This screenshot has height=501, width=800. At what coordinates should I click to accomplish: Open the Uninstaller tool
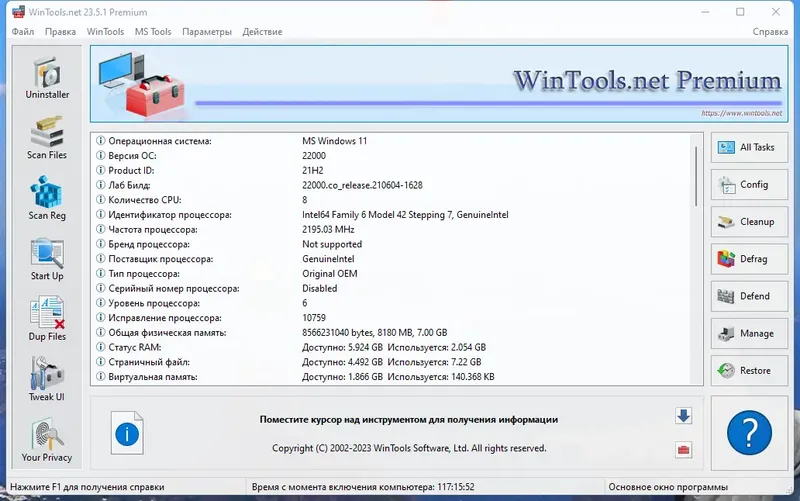(x=47, y=78)
